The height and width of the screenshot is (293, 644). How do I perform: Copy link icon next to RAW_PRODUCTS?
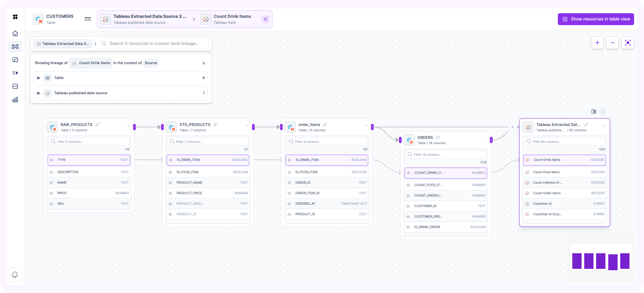97,125
